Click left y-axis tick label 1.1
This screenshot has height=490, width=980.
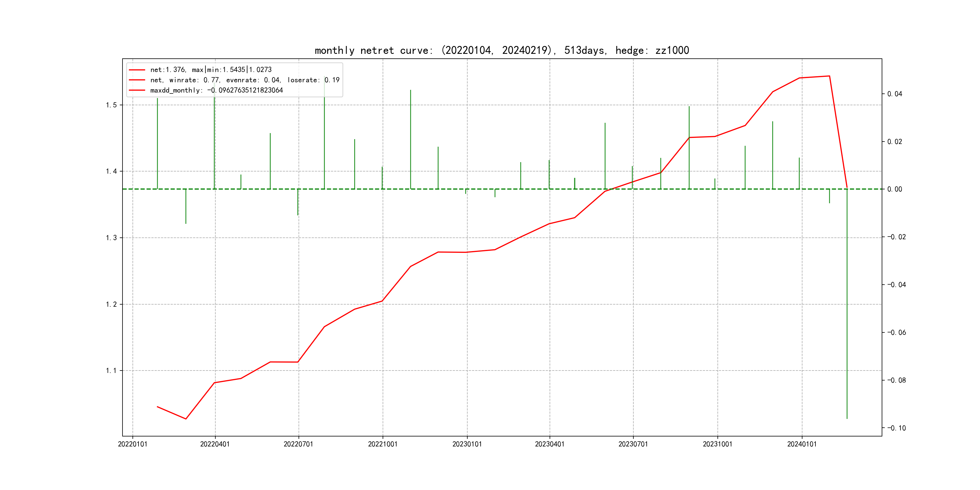coord(111,371)
